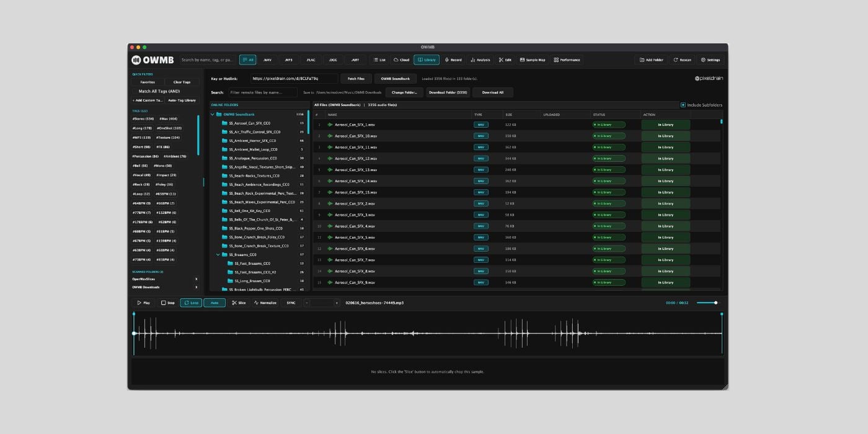
Task: Click In Library action for Aerosol_Can_SFX_10.wav
Action: pyautogui.click(x=665, y=136)
